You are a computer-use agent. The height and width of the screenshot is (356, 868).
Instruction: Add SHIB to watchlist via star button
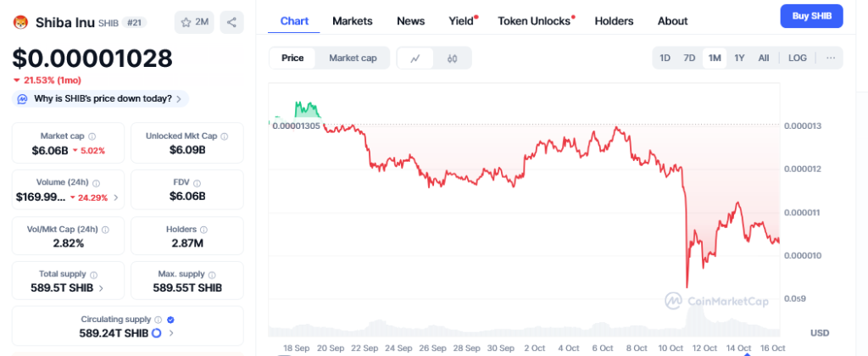click(195, 22)
